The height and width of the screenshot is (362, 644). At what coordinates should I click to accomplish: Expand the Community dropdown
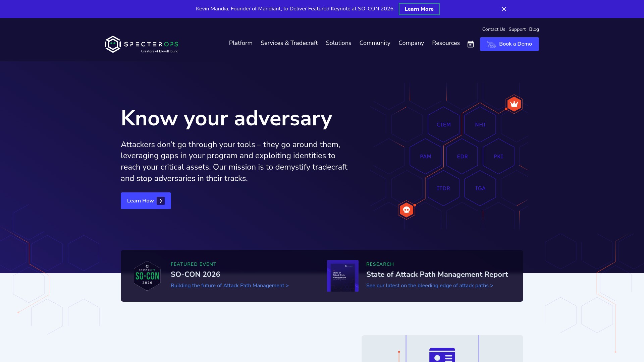tap(375, 43)
